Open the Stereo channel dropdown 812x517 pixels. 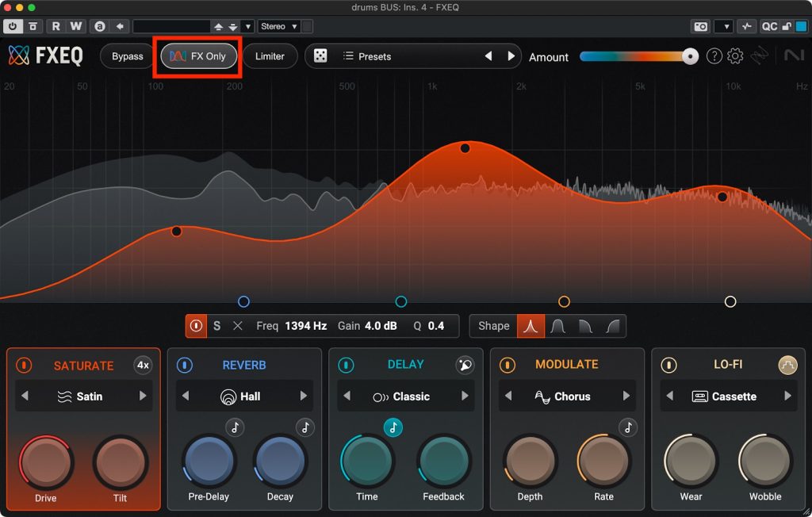click(x=279, y=26)
